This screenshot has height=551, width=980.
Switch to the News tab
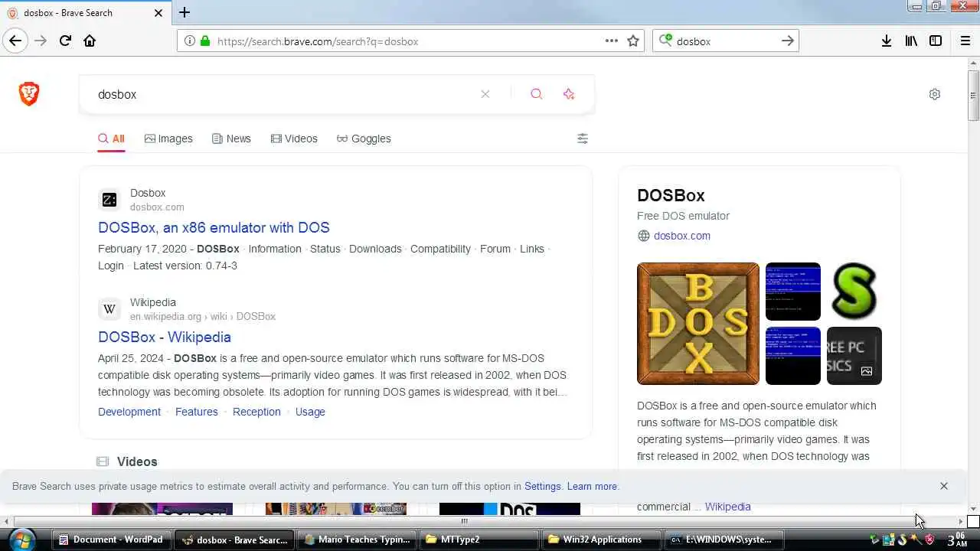point(231,139)
